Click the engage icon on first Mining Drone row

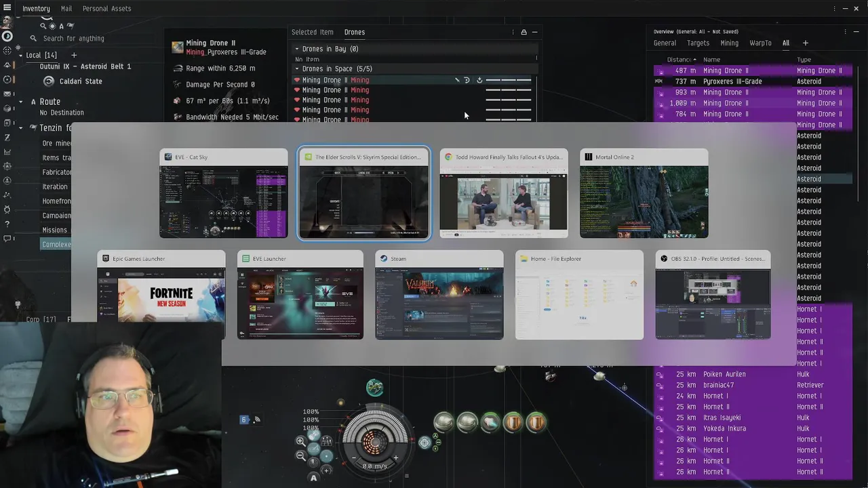click(x=456, y=80)
